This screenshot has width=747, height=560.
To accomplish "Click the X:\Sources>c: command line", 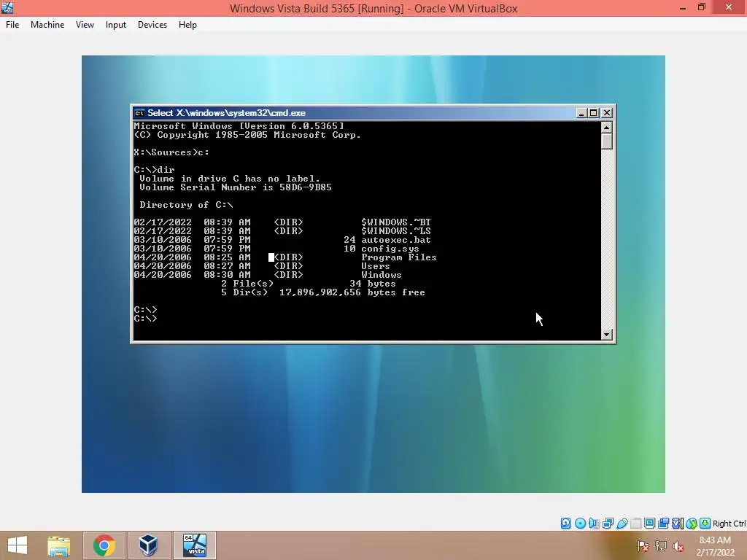I will 171,152.
